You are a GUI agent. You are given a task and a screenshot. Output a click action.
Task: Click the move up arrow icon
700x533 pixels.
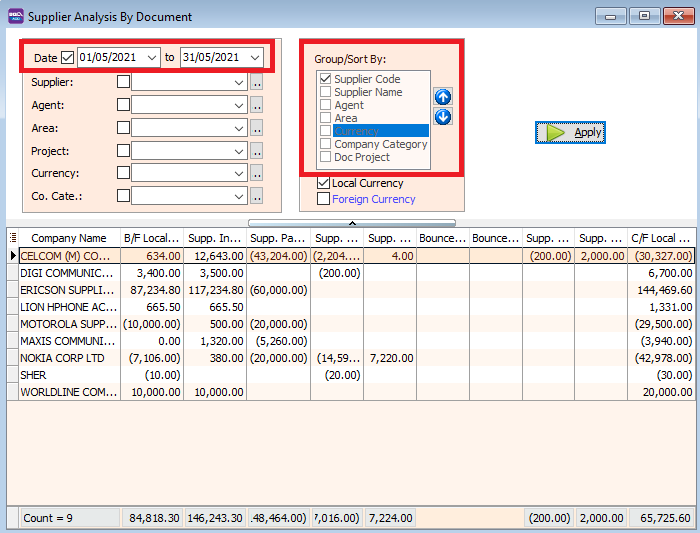pos(443,97)
